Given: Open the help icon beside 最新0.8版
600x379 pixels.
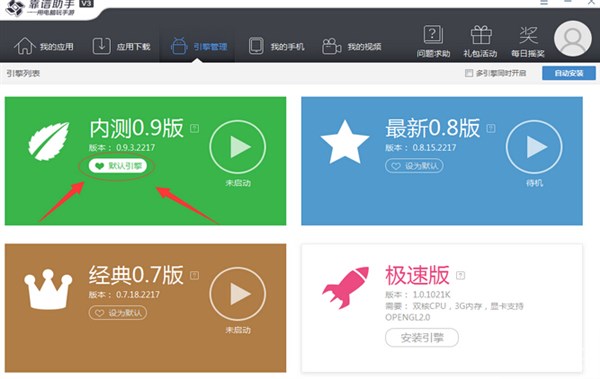Looking at the screenshot, I should (491, 128).
